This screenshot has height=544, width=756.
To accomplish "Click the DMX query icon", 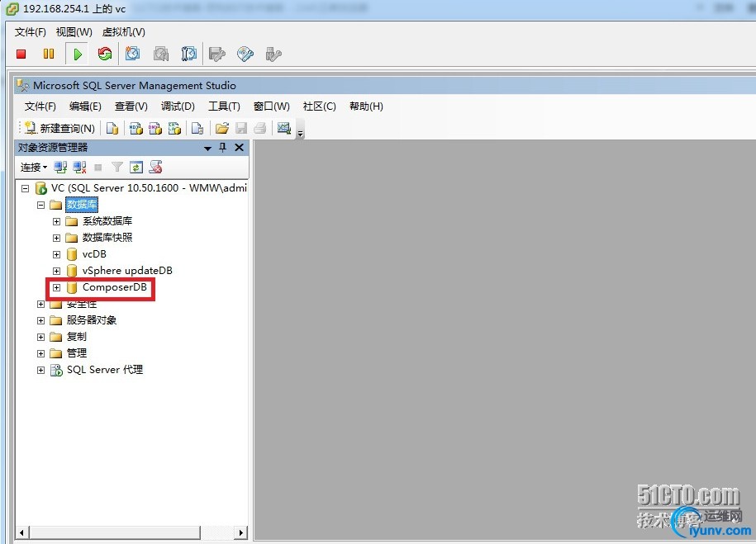I will pyautogui.click(x=155, y=128).
